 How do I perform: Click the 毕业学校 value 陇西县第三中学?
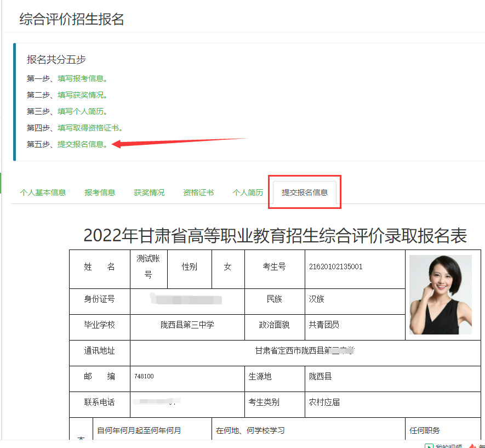click(x=187, y=325)
